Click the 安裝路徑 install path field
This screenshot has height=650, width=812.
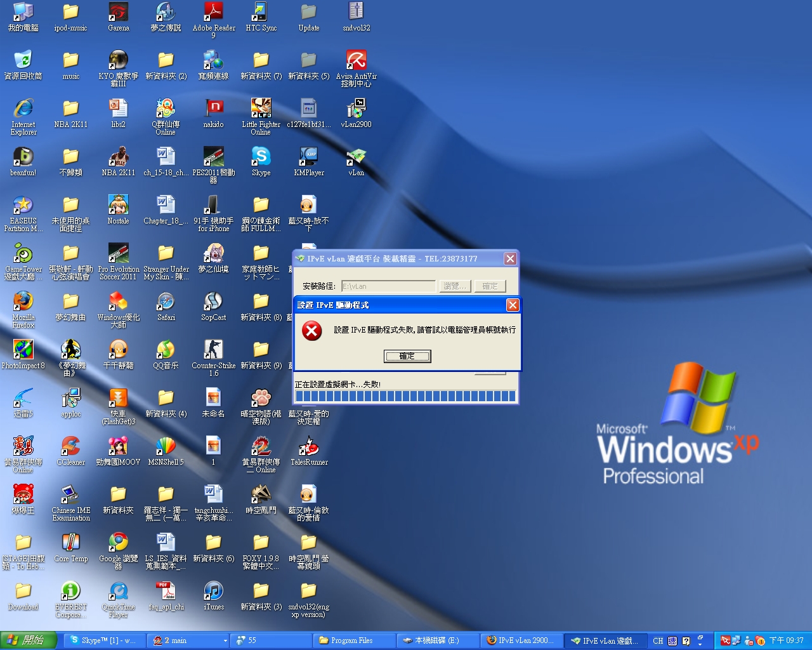pyautogui.click(x=388, y=286)
